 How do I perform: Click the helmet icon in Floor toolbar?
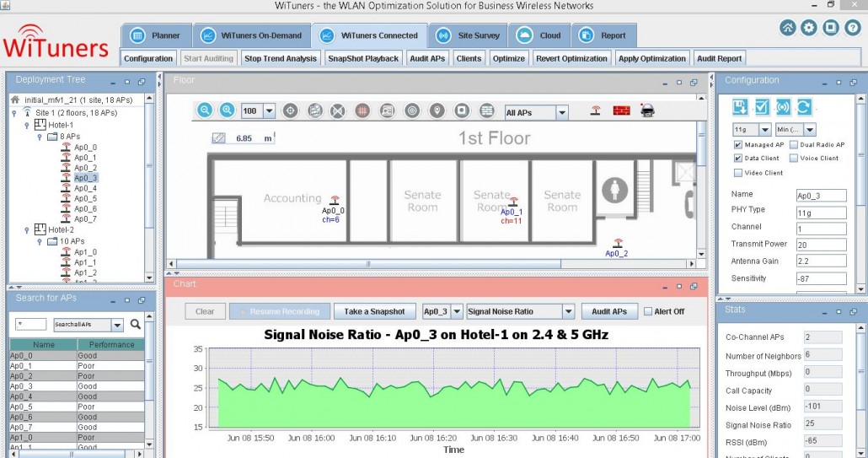coord(648,110)
